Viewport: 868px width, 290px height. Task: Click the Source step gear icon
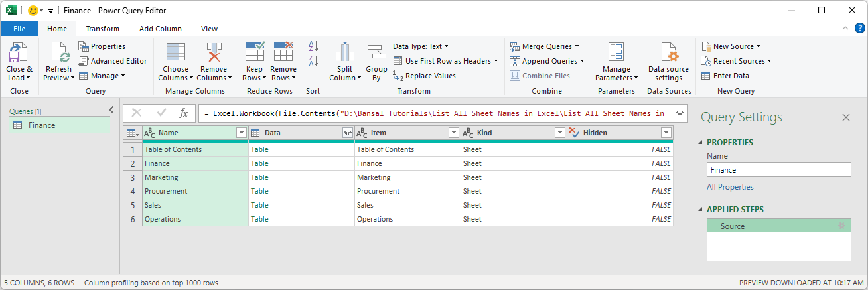[842, 226]
